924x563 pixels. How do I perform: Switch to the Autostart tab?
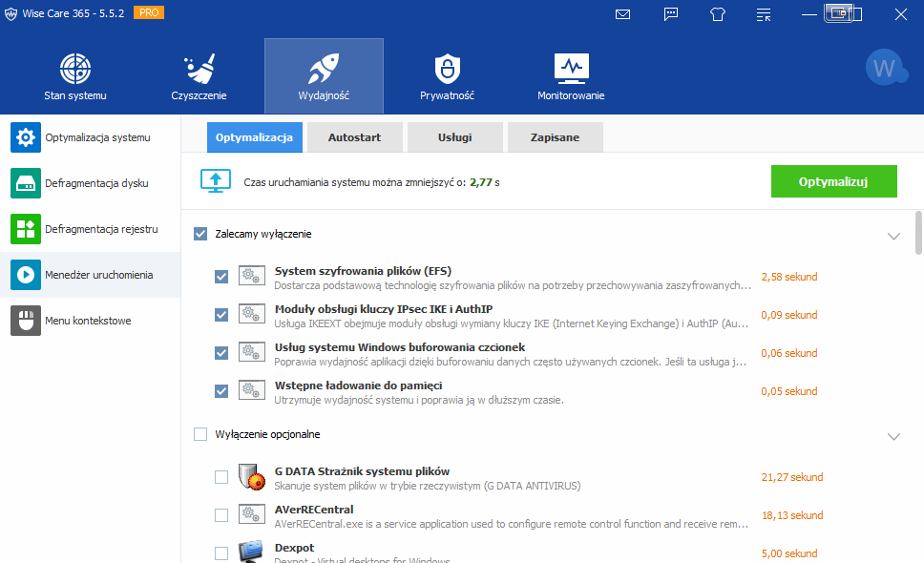pyautogui.click(x=354, y=137)
